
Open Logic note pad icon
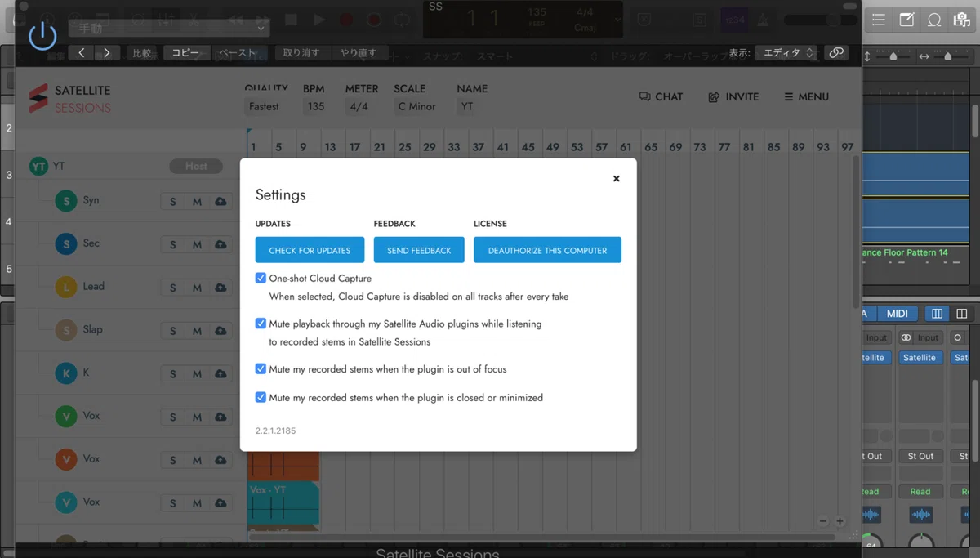point(906,20)
